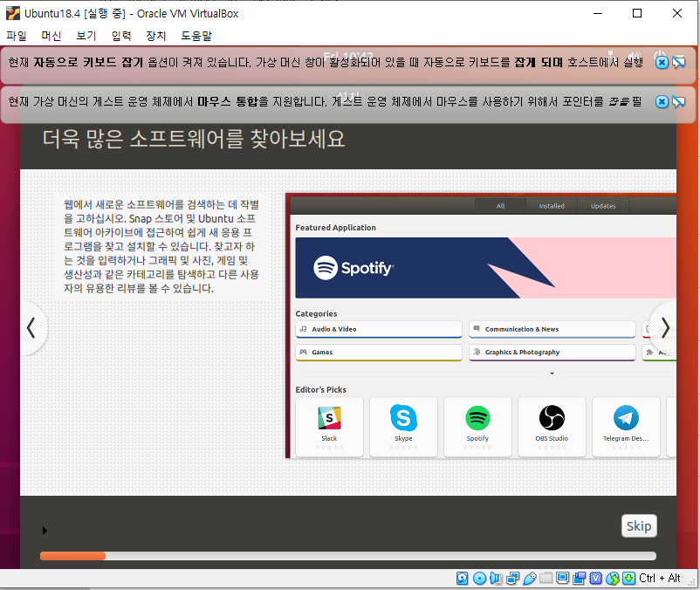
Task: Select the All tab in software screenshot
Action: [x=500, y=206]
